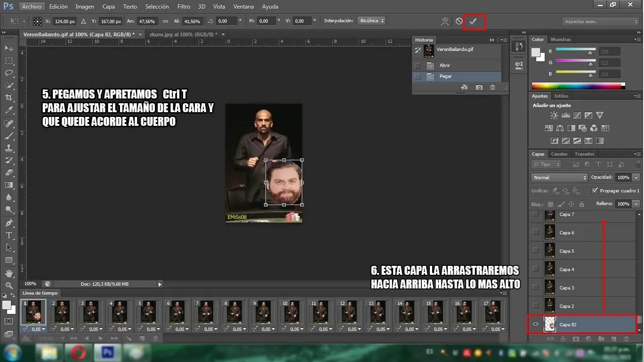Select the Rectangular Marquee tool
Screen dimensions: 644x362
9,61
